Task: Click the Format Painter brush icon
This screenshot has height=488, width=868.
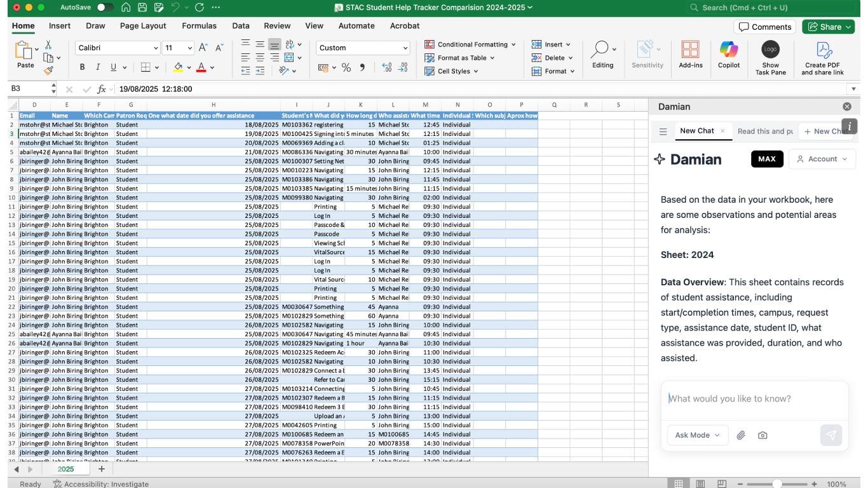Action: [48, 71]
